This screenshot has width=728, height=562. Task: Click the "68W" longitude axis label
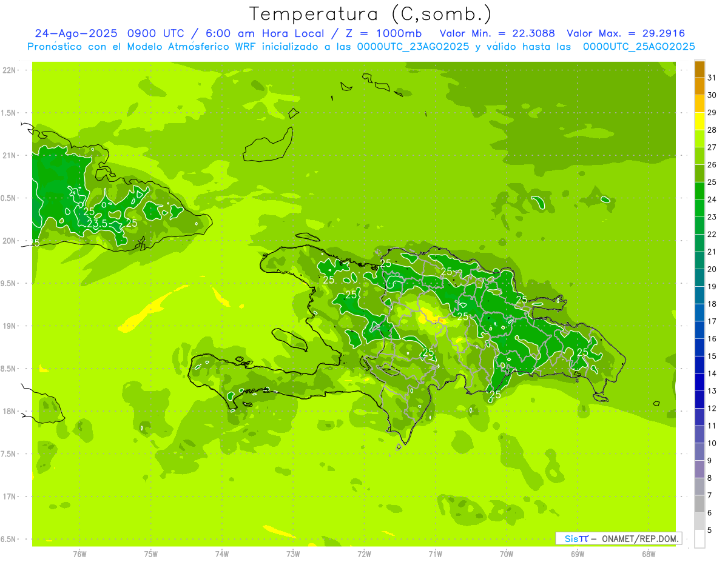649,554
